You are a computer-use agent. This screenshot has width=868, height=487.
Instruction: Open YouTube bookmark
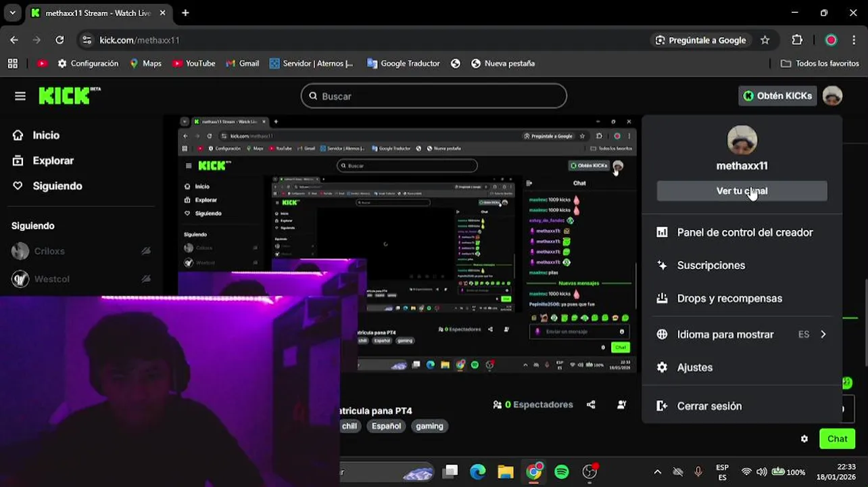tap(193, 64)
